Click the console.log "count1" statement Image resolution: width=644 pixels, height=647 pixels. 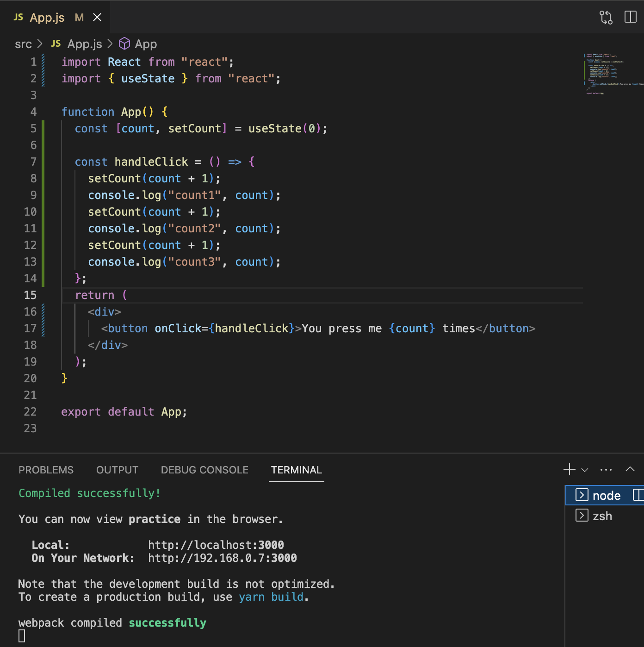[x=184, y=195]
